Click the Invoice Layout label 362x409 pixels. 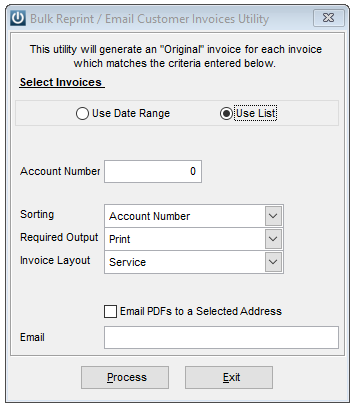click(55, 260)
